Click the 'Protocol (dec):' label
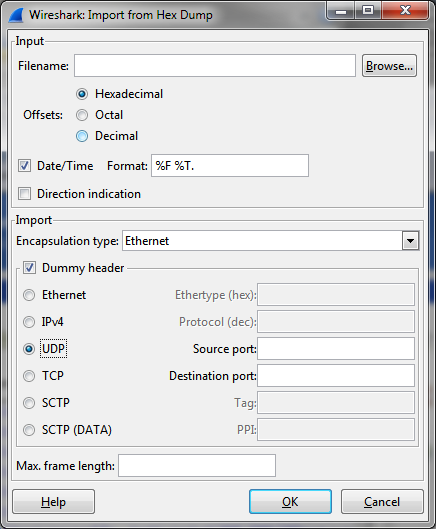 click(218, 322)
